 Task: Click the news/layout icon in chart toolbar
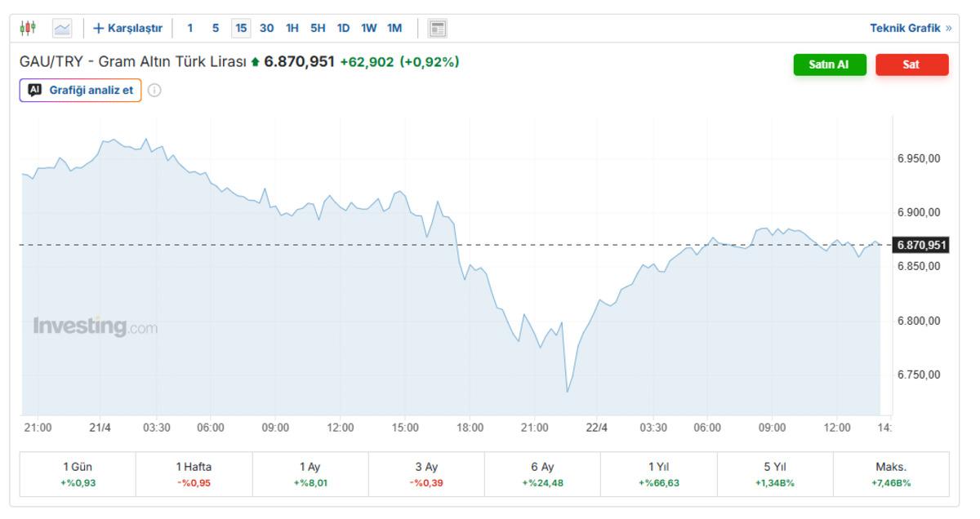[x=438, y=29]
